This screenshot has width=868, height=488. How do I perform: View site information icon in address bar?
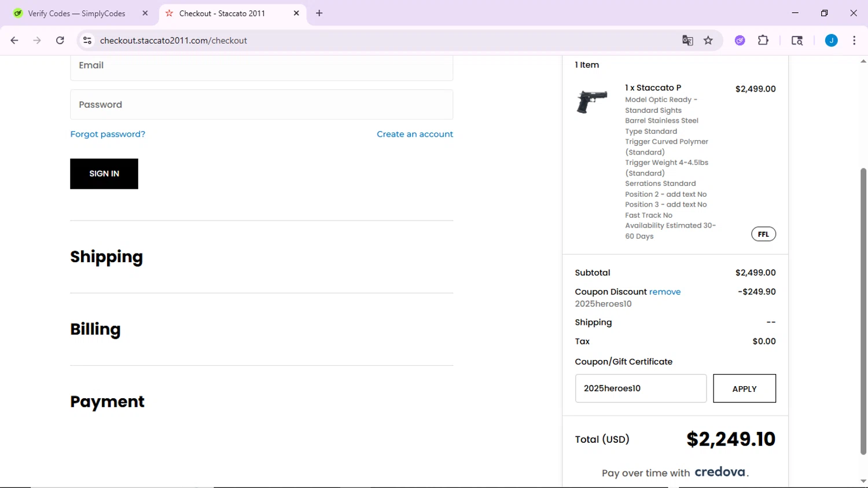point(87,41)
